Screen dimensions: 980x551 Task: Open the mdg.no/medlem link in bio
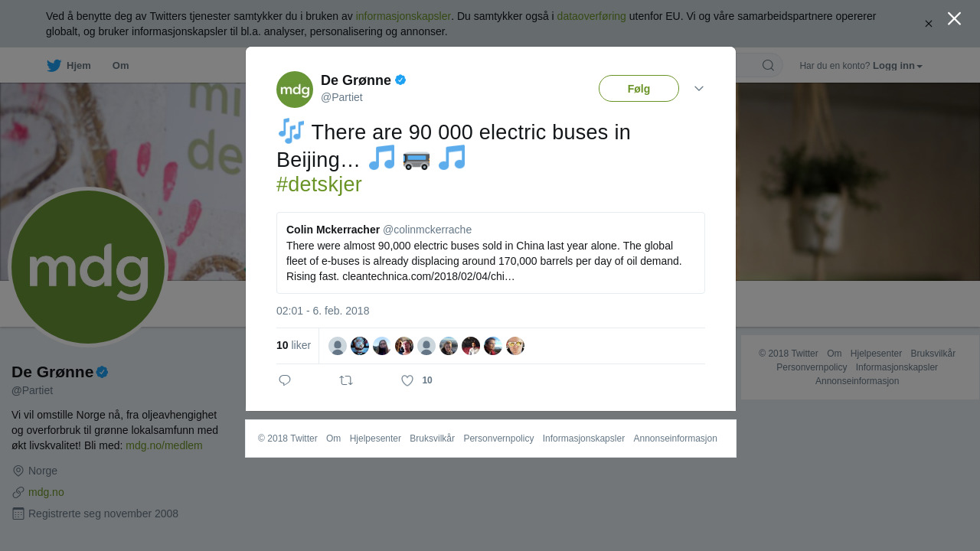point(164,445)
